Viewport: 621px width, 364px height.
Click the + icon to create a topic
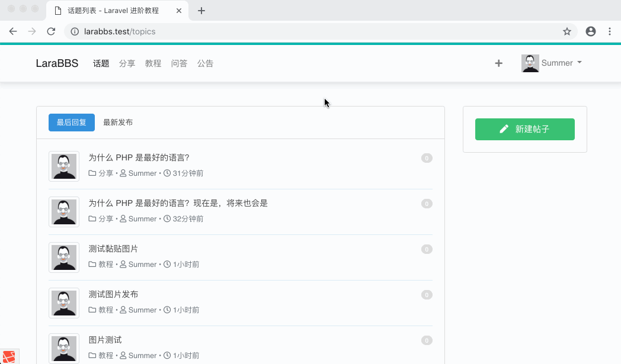point(498,63)
